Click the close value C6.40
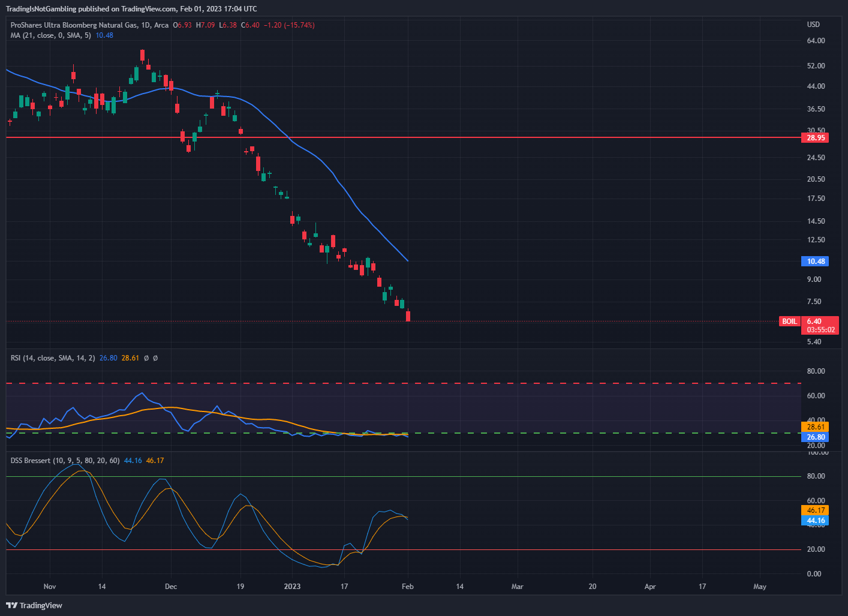This screenshot has height=616, width=848. (250, 25)
